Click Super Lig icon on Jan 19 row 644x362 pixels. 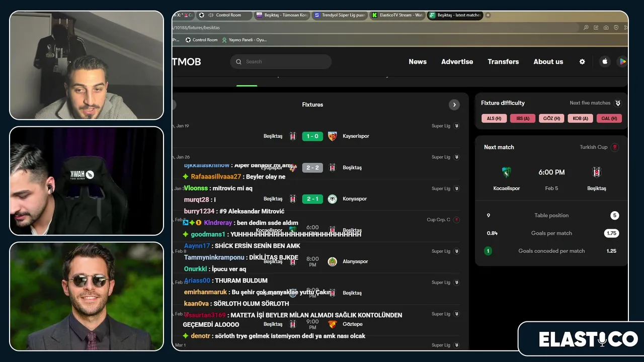[x=456, y=126]
